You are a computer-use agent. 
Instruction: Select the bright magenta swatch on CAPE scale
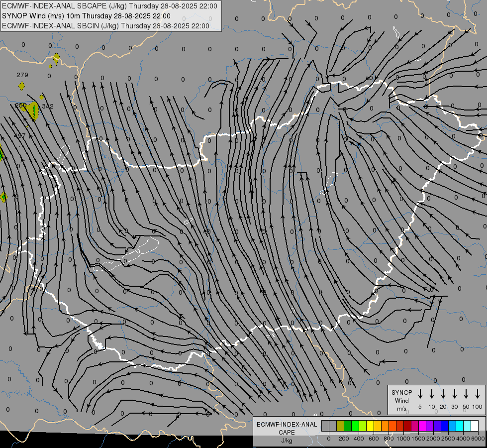pos(422,426)
